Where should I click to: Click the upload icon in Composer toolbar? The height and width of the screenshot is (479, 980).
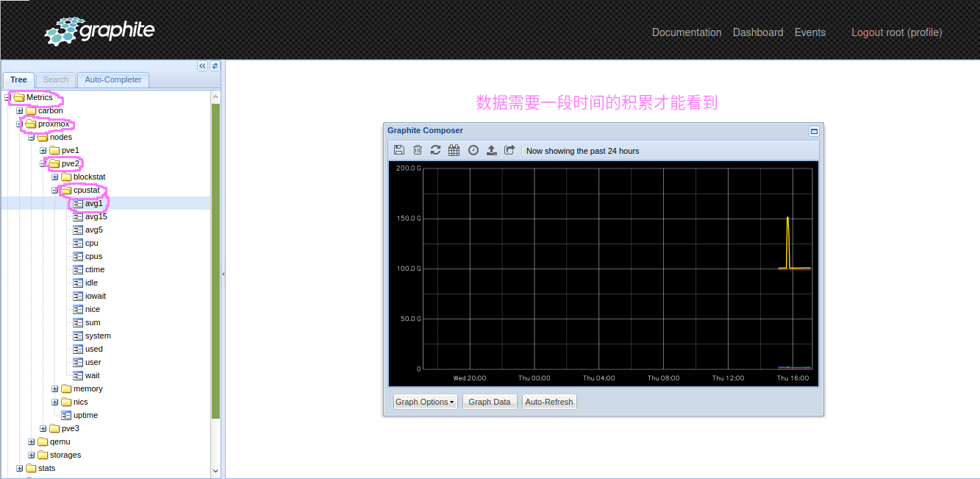[492, 150]
